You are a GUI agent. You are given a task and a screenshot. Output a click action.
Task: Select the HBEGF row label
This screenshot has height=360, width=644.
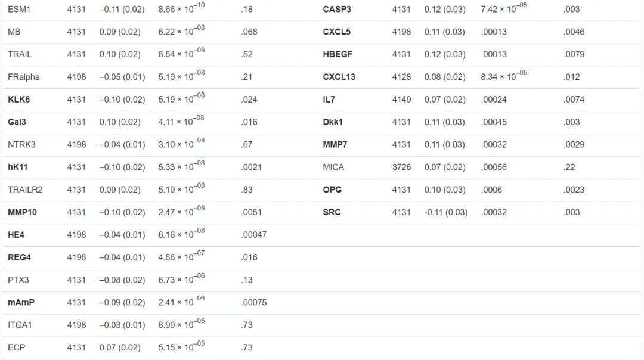point(338,54)
